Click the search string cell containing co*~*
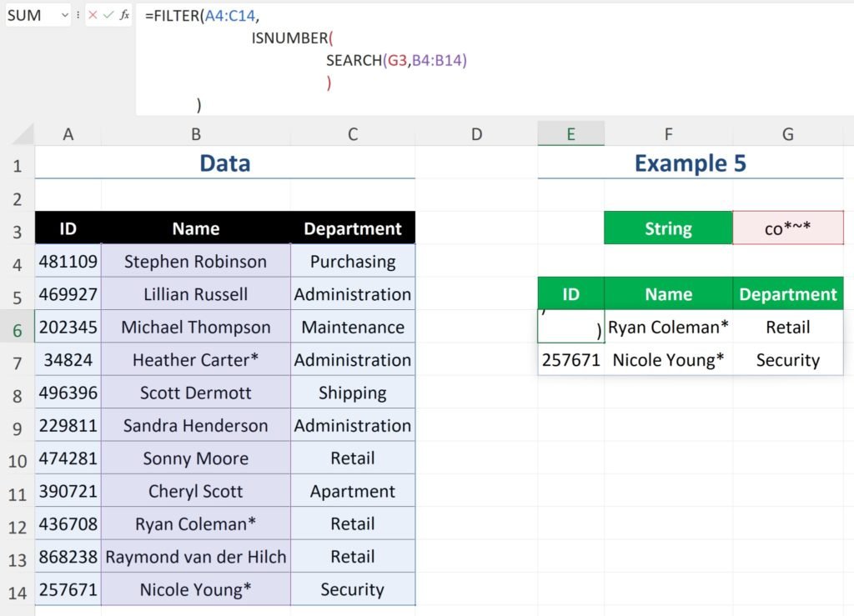The width and height of the screenshot is (854, 616). tap(787, 228)
